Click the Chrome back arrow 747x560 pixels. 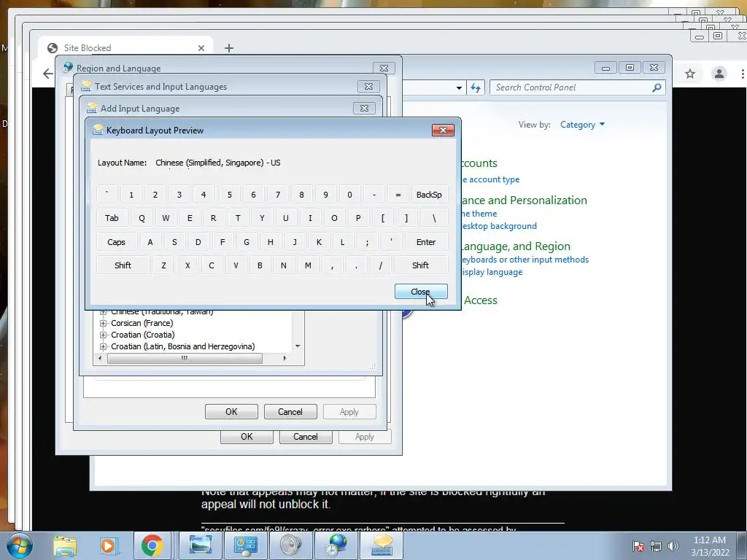(47, 74)
